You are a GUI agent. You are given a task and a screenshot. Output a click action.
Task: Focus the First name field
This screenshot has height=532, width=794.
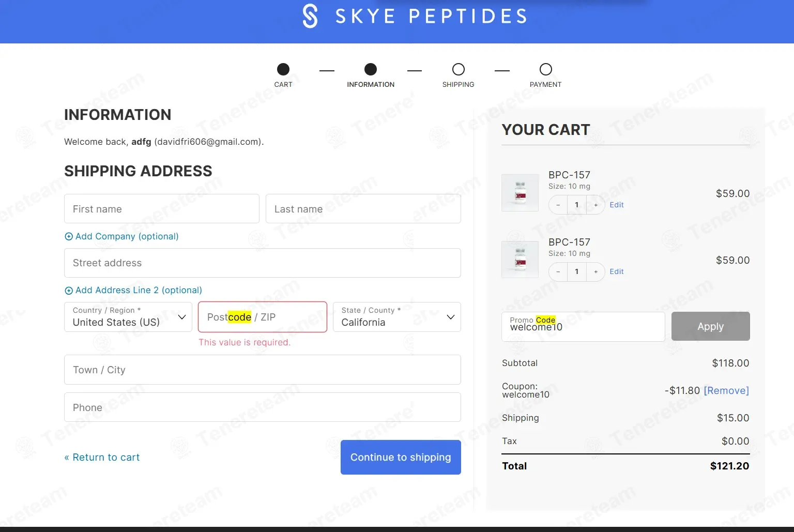(x=162, y=209)
